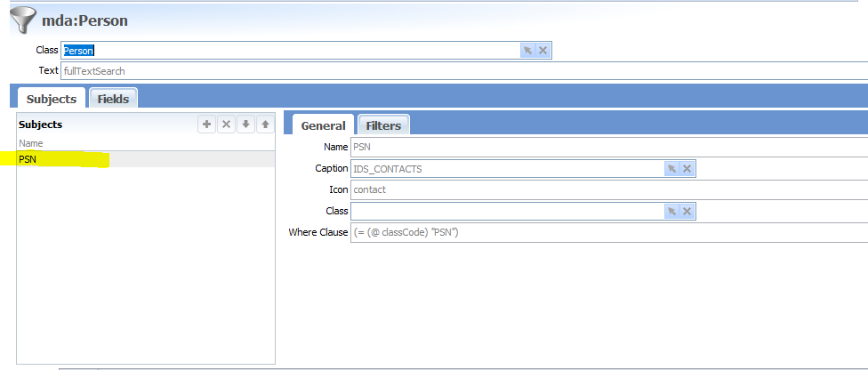Add a new subject with plus button
Screen dimensions: 868x370
[x=206, y=125]
